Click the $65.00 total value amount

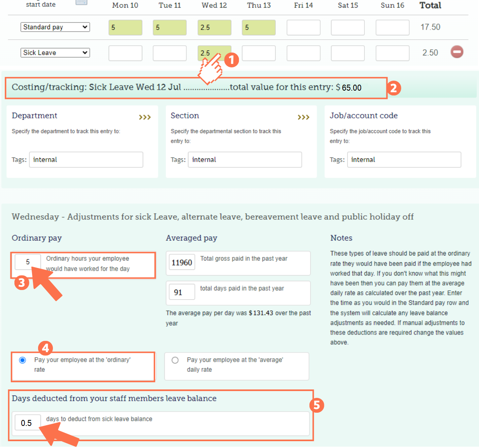(352, 88)
